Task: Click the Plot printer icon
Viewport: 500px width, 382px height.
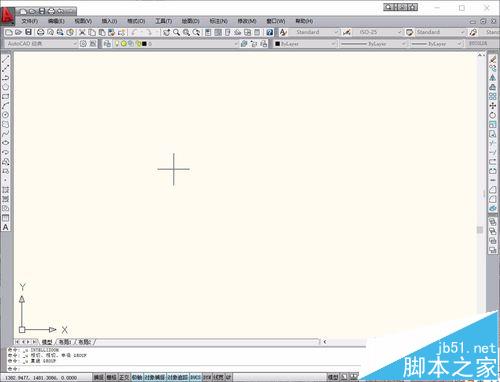Action: (40, 32)
